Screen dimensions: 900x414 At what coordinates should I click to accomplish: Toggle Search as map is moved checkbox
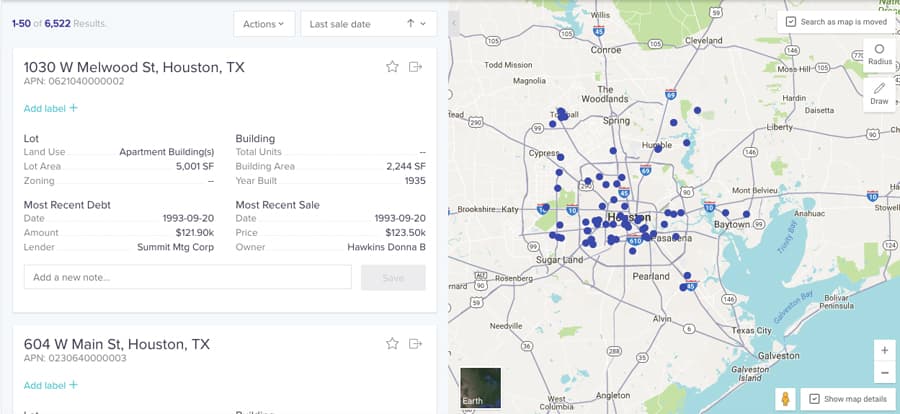[791, 22]
